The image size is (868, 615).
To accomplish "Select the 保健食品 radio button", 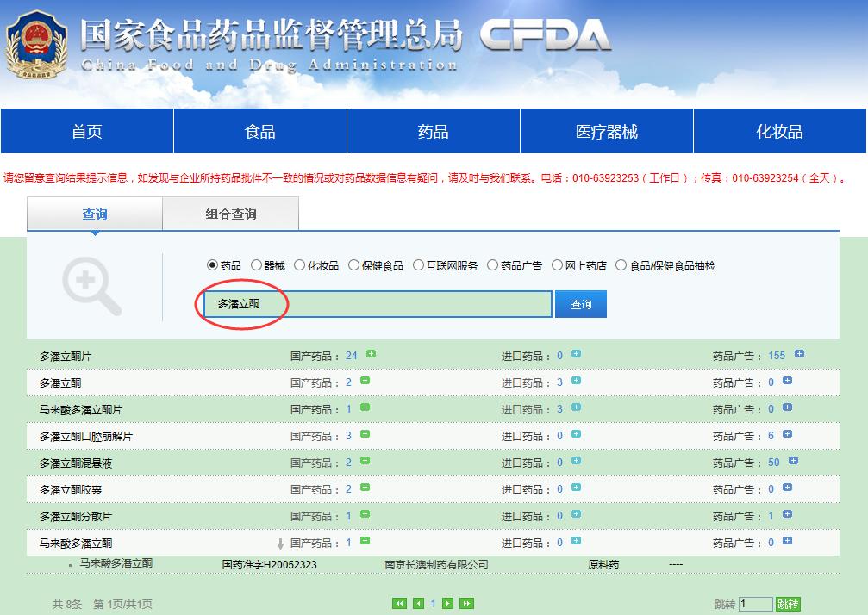I will click(355, 265).
